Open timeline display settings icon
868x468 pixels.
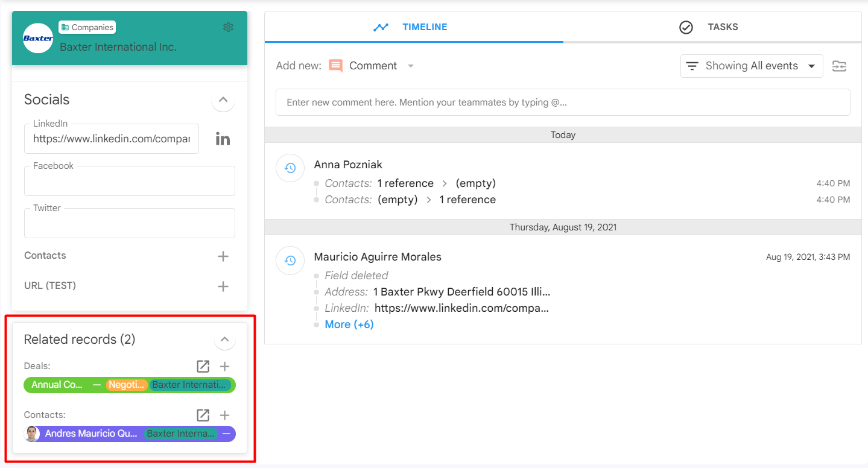pos(840,66)
